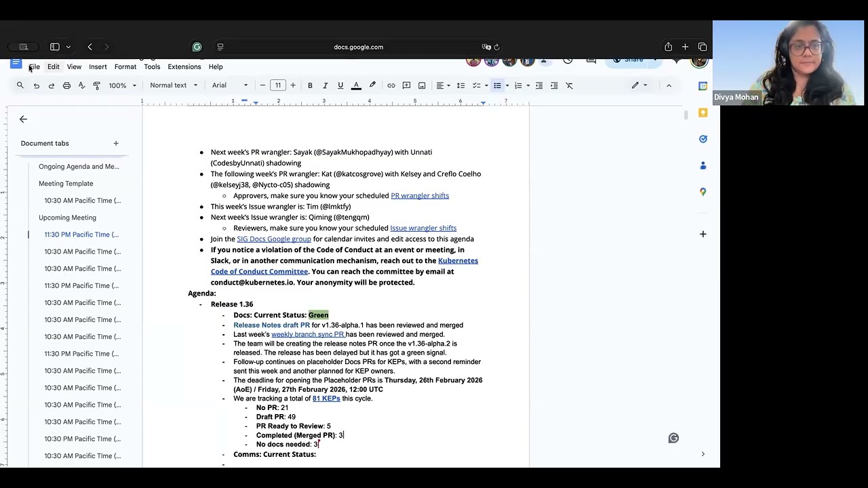The height and width of the screenshot is (488, 868).
Task: Open the 81 KEPs link
Action: pyautogui.click(x=326, y=399)
